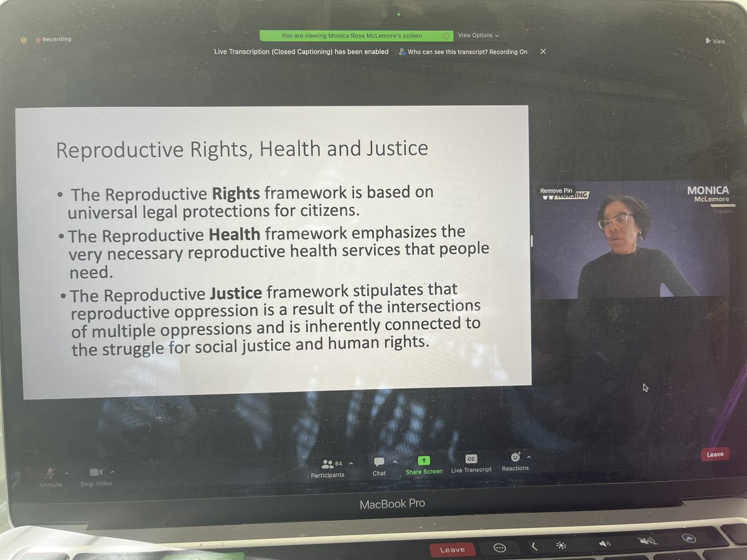Open the Participants panel
The image size is (747, 560).
pos(327,467)
